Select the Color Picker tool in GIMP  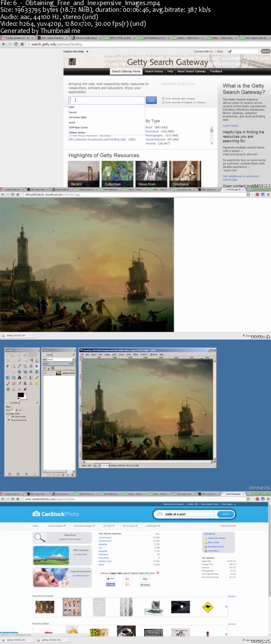tap(19, 366)
